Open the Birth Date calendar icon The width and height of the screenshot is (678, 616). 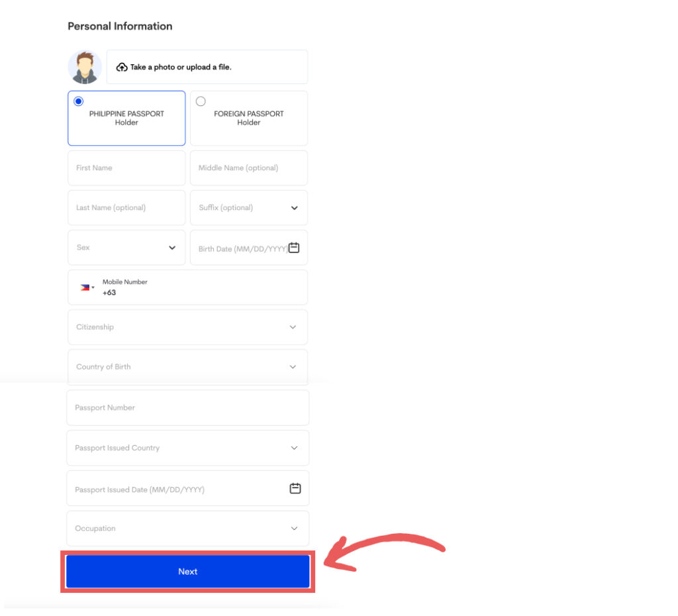pyautogui.click(x=294, y=248)
